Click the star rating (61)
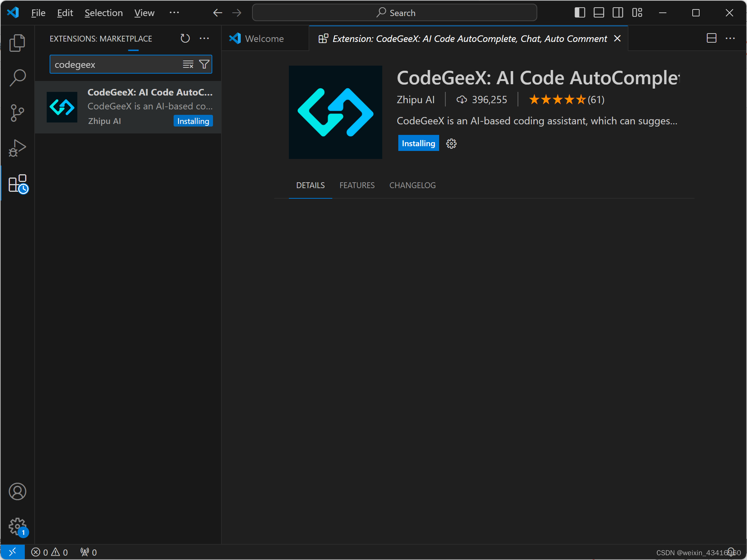Viewport: 747px width, 560px height. pos(566,100)
